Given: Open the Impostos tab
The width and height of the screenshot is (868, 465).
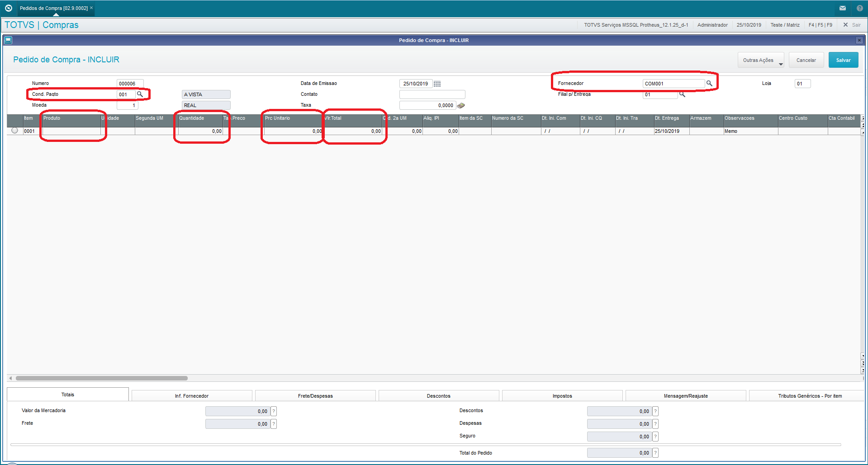Looking at the screenshot, I should click(x=562, y=396).
